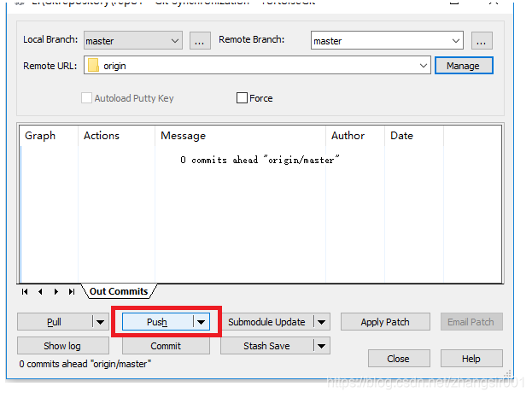Open the Pull button's dropdown arrow
Image resolution: width=532 pixels, height=398 pixels.
(x=101, y=322)
